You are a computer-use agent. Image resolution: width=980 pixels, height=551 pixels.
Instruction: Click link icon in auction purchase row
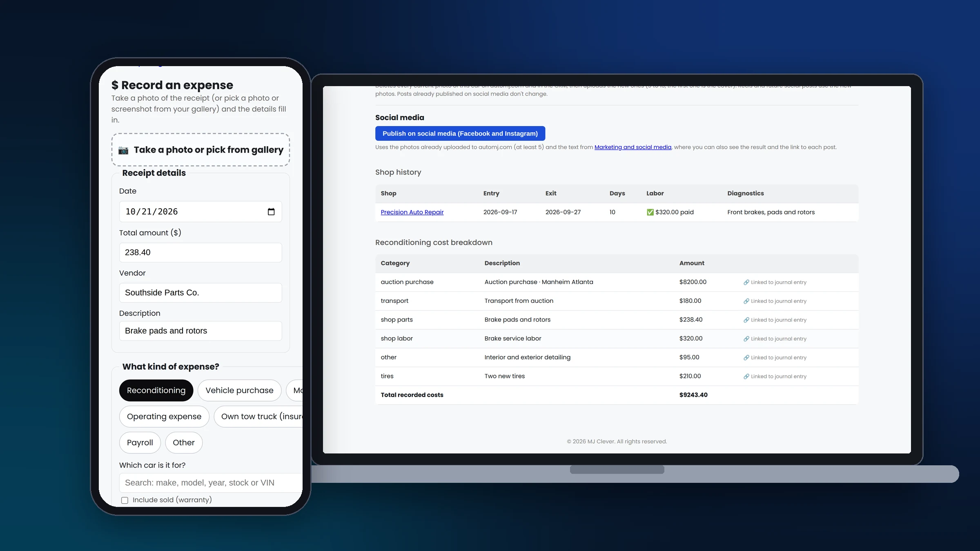746,282
